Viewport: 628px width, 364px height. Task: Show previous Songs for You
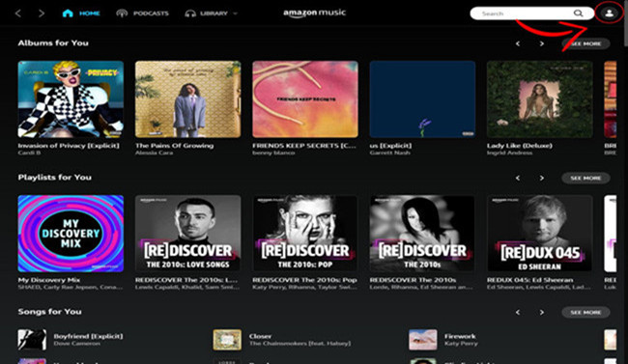518,312
